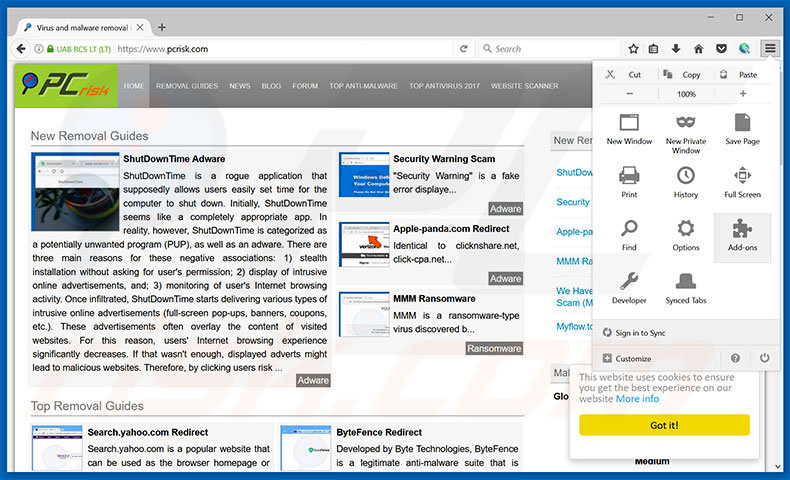This screenshot has height=480, width=790.
Task: Open the Downloads arrow icon
Action: [x=676, y=49]
